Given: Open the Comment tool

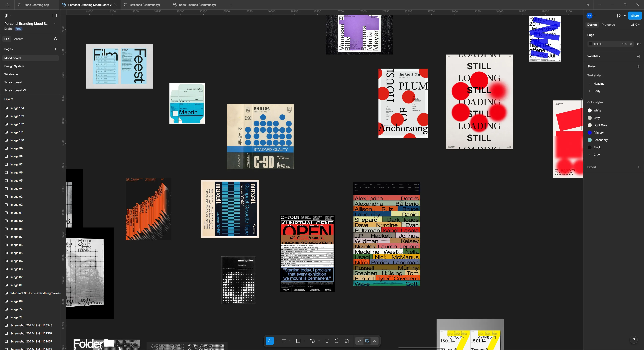Looking at the screenshot, I should point(337,340).
